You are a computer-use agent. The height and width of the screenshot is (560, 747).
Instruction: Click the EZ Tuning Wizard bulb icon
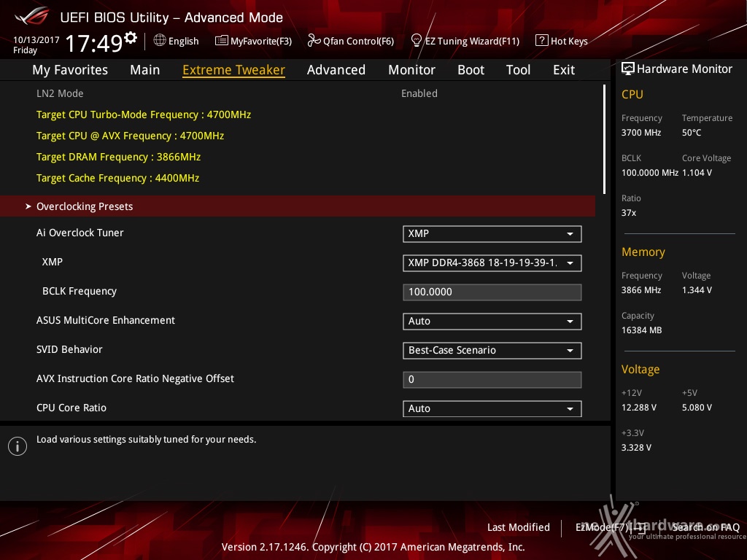[416, 41]
